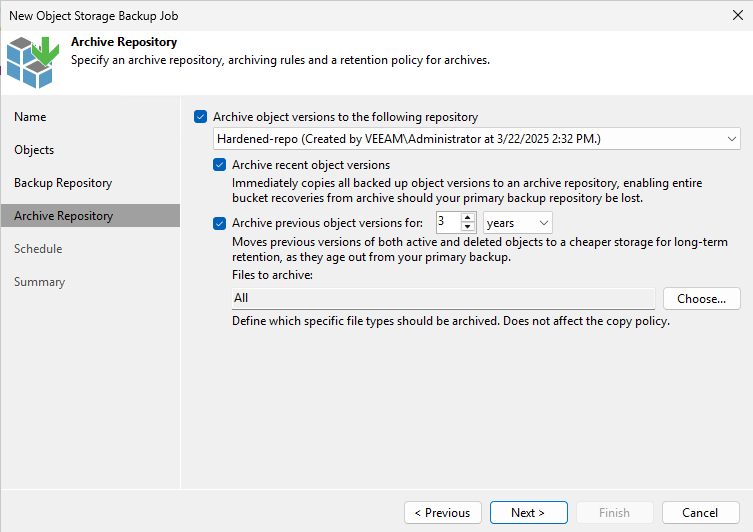Toggle Archive recent object versions checkbox

(219, 165)
